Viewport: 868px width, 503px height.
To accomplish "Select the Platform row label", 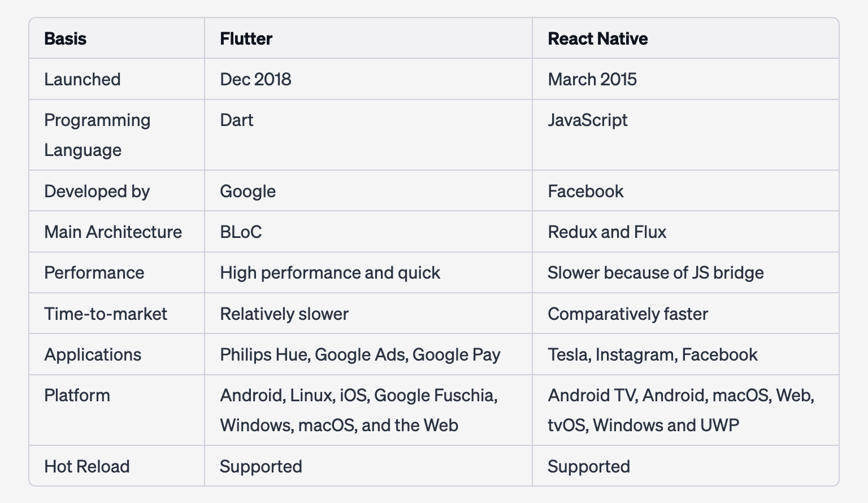I will 77,395.
